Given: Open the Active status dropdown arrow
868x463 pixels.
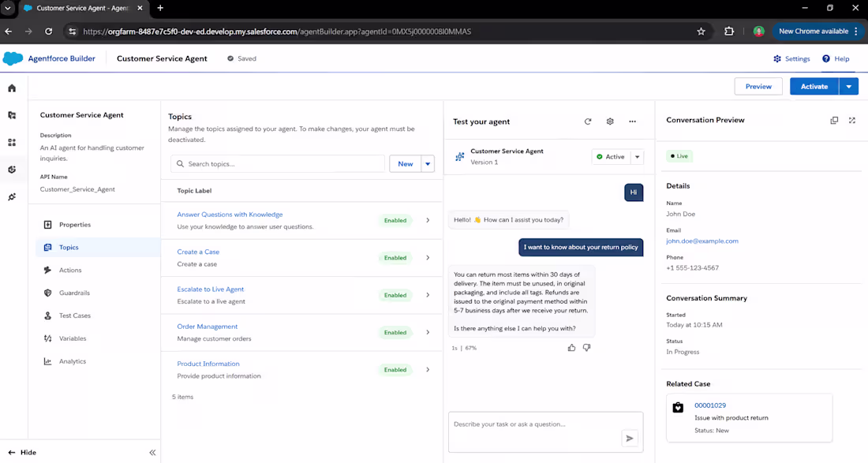Looking at the screenshot, I should click(637, 157).
